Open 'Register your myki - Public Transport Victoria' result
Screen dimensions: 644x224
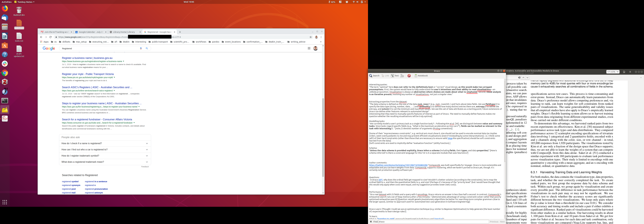88,74
